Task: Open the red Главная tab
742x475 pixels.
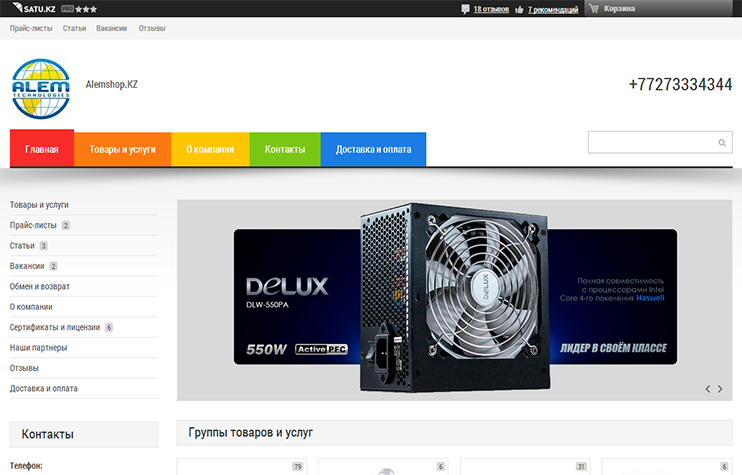Action: [42, 149]
